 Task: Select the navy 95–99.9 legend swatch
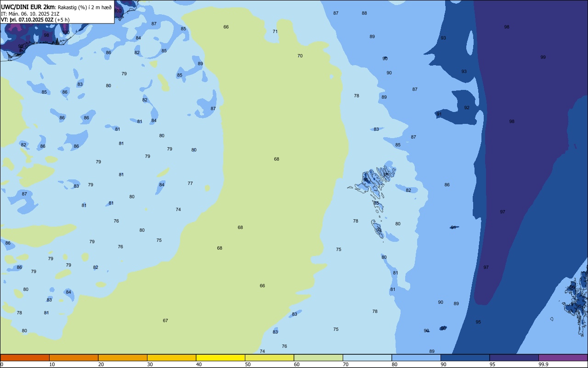click(514, 357)
